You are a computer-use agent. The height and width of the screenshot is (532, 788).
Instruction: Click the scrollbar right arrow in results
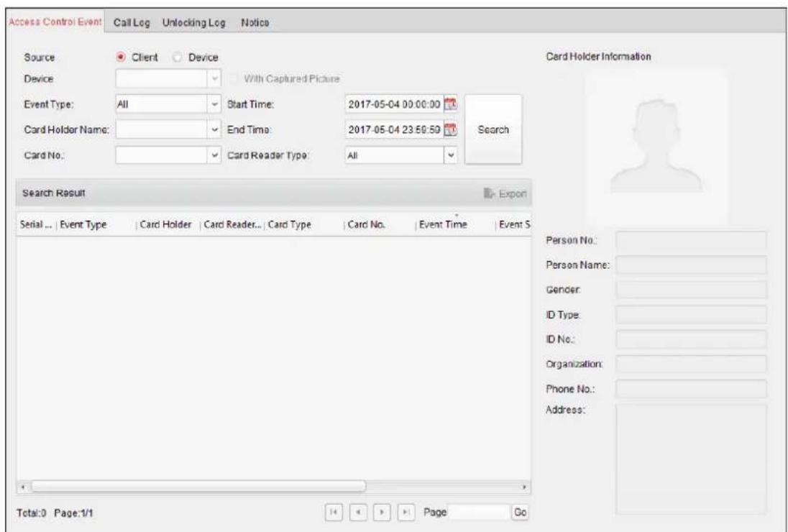point(525,486)
